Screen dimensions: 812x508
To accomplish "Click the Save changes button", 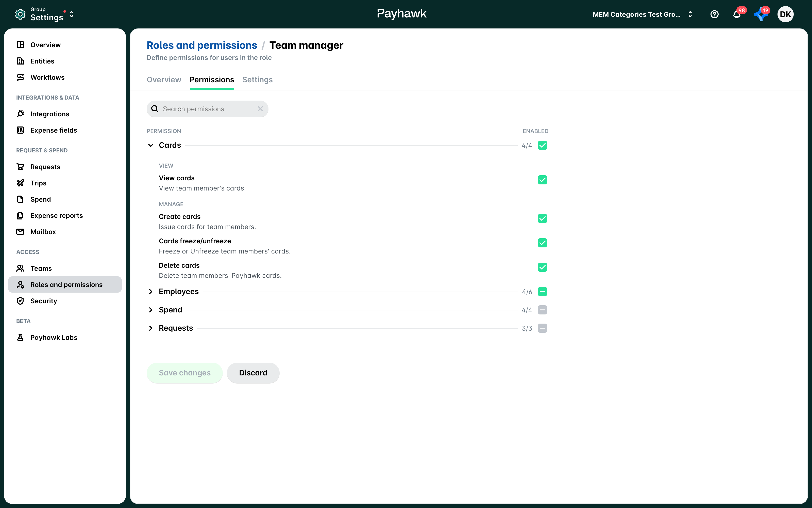I will [184, 373].
